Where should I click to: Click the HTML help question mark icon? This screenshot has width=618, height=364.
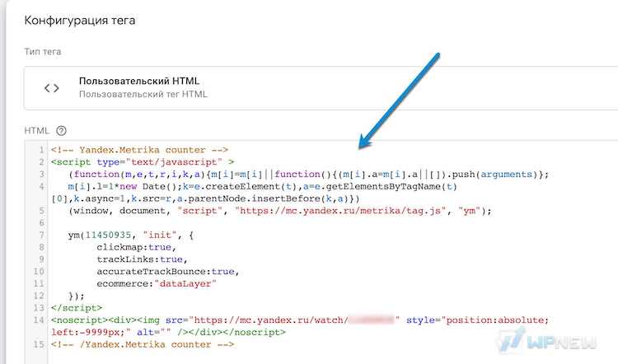click(61, 130)
